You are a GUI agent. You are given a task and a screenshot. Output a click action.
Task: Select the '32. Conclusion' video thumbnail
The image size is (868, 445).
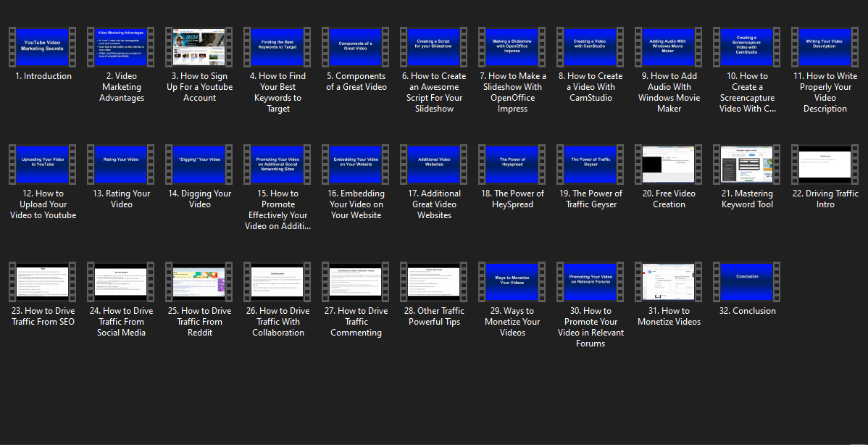[x=747, y=282]
